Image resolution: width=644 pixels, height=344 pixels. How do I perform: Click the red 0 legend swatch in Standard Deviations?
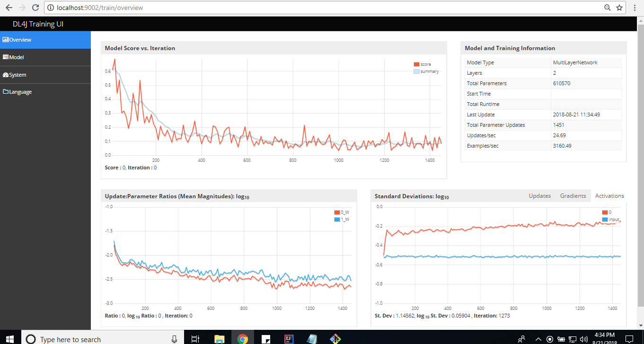pyautogui.click(x=605, y=212)
